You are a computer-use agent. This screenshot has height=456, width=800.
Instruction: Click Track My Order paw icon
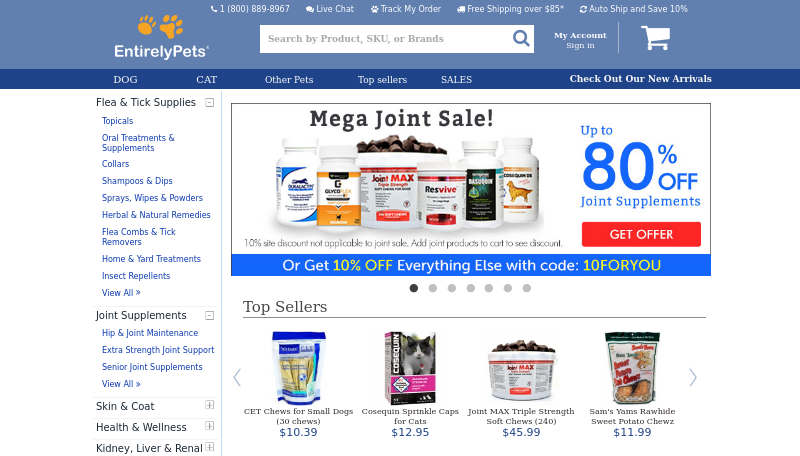(x=374, y=9)
